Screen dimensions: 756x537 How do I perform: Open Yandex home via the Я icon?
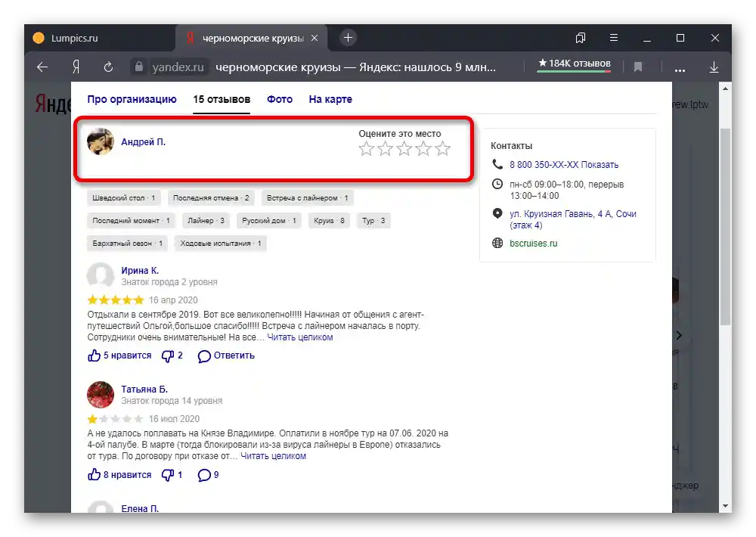pos(76,67)
